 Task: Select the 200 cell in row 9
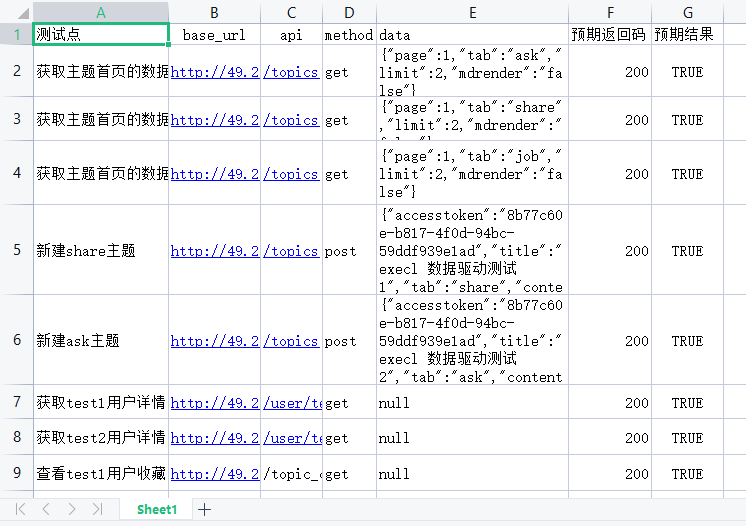(x=610, y=473)
